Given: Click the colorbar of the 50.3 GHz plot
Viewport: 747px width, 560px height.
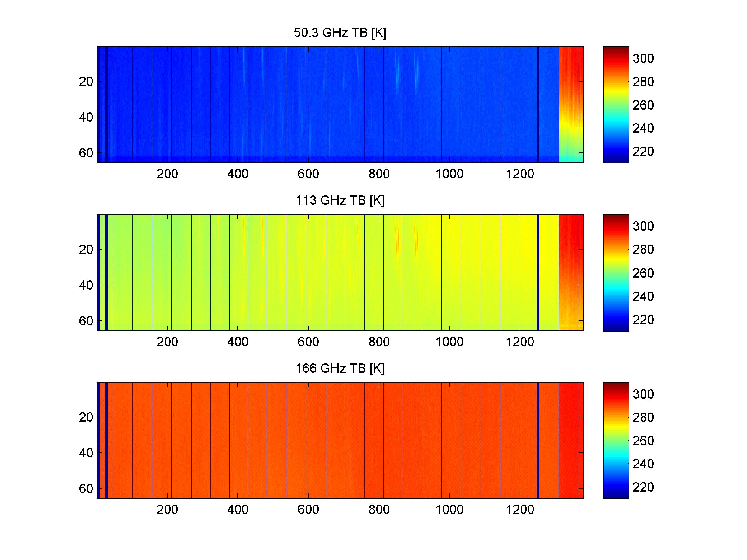Looking at the screenshot, I should click(x=616, y=105).
